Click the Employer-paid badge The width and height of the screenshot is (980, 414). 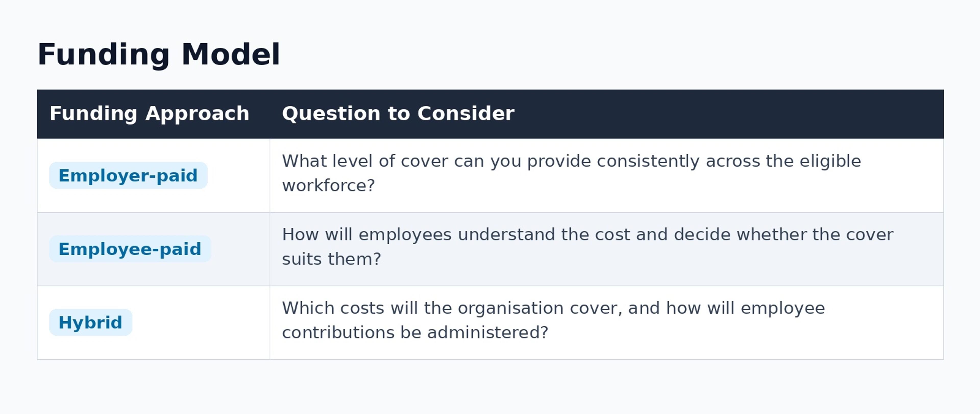click(x=128, y=175)
